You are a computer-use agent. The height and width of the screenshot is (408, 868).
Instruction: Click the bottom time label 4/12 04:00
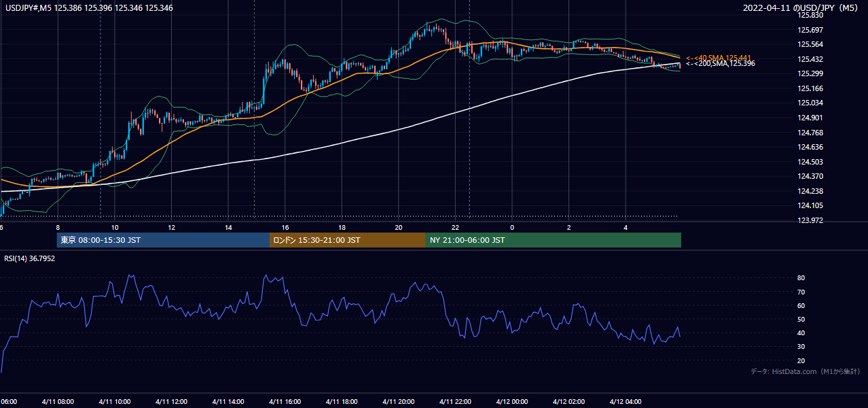(626, 401)
